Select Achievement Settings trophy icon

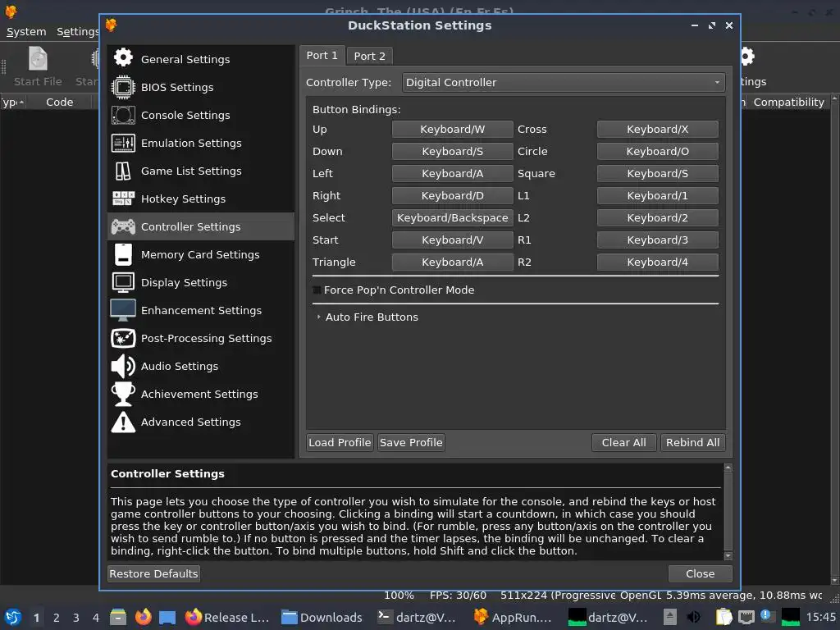(123, 395)
